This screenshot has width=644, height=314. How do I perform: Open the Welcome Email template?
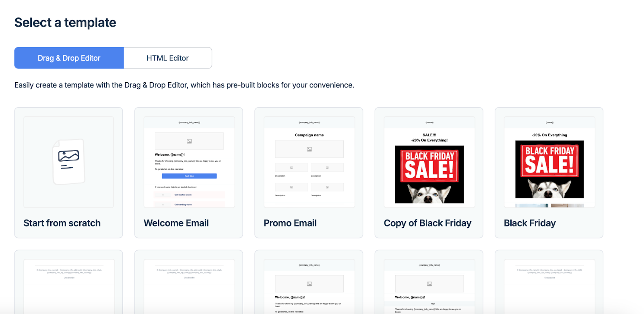(188, 172)
